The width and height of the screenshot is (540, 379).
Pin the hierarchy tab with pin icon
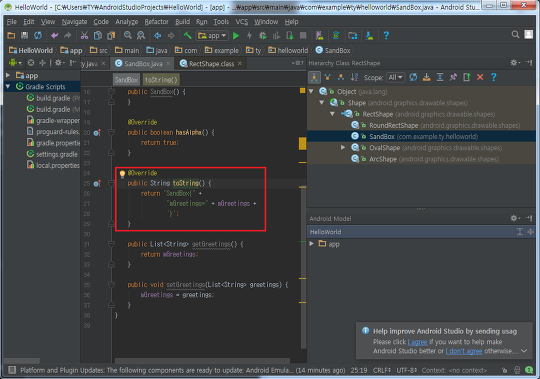coord(453,77)
